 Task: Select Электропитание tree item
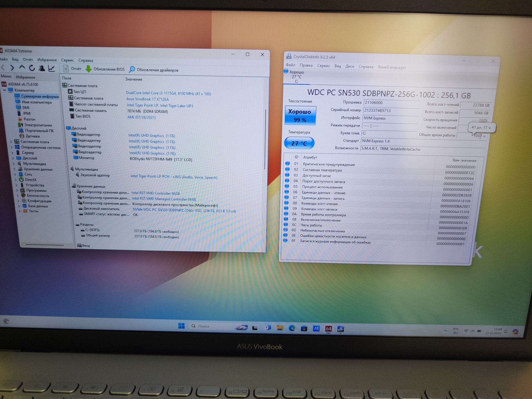[x=35, y=125]
